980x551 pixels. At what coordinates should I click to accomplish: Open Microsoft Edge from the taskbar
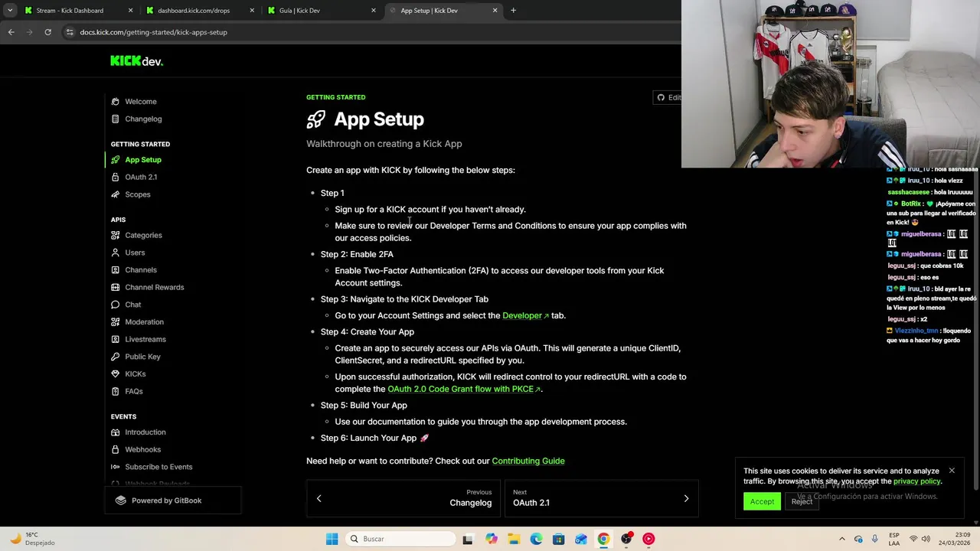coord(536,539)
